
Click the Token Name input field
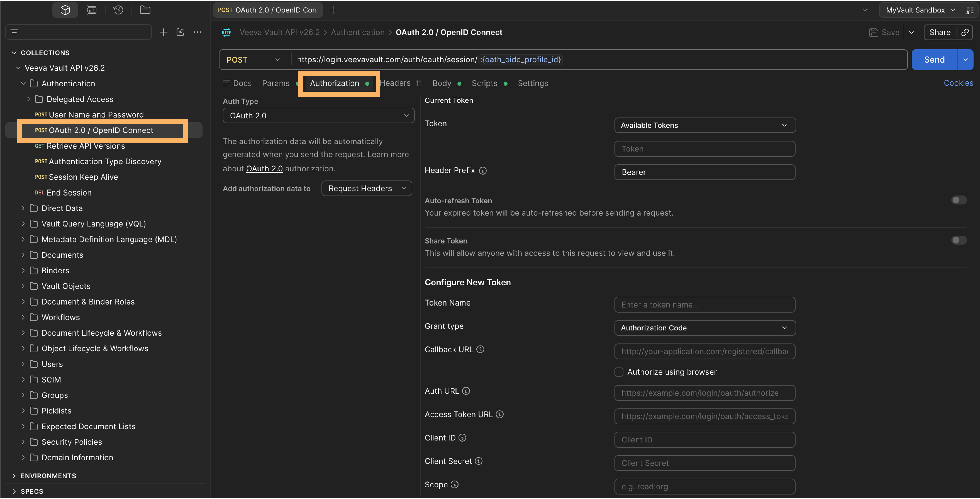pos(704,305)
